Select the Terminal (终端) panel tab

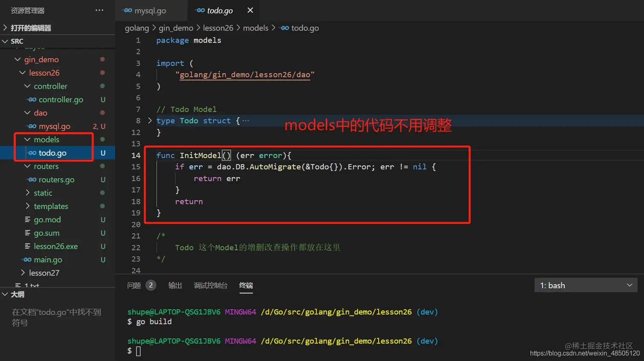[246, 285]
